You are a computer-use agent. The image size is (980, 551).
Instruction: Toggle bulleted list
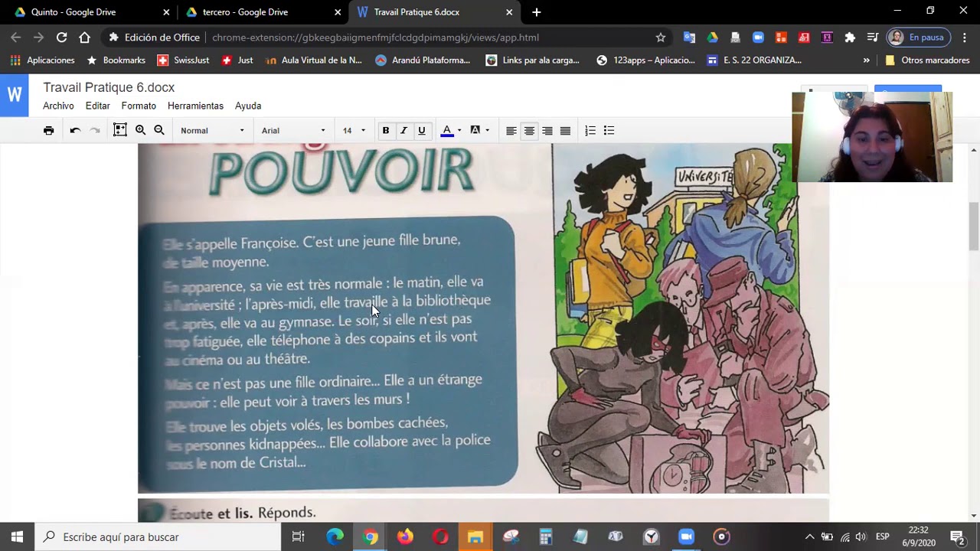[x=609, y=131]
